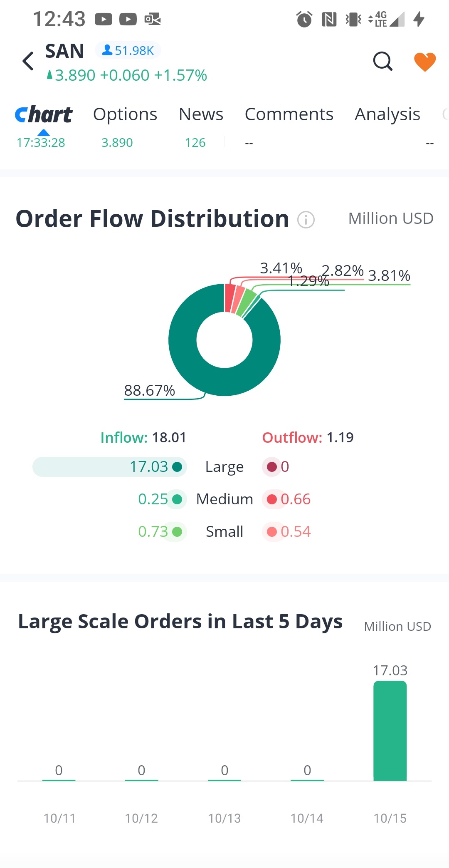449x868 pixels.
Task: Open the search magnifier icon
Action: click(382, 62)
